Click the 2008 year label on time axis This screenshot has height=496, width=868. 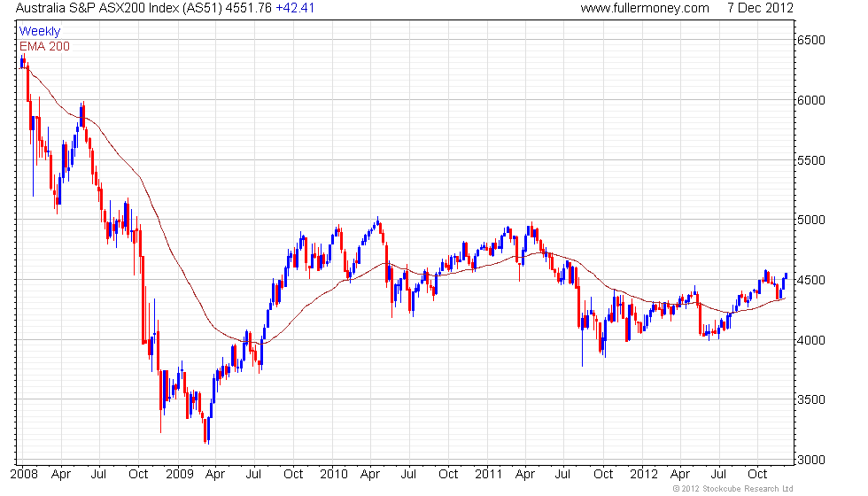[x=25, y=475]
